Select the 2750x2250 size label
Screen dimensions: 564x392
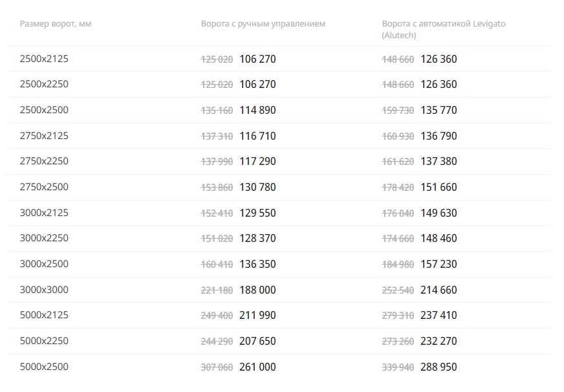tap(44, 161)
